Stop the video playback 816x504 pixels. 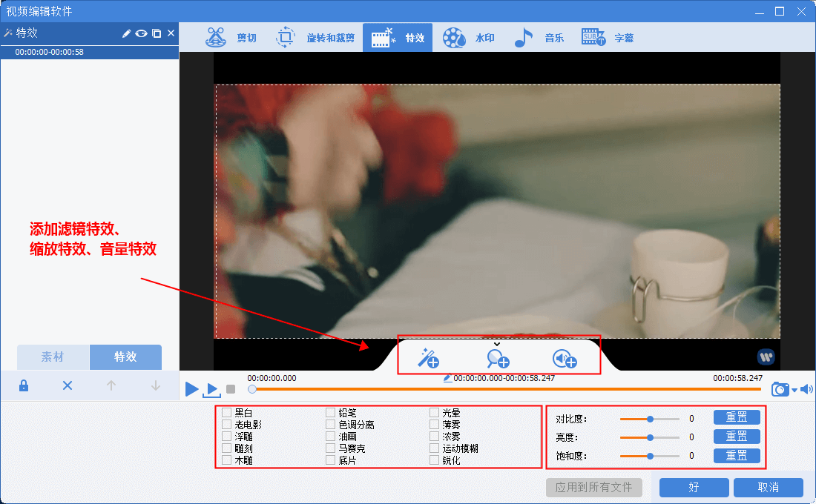tap(231, 389)
